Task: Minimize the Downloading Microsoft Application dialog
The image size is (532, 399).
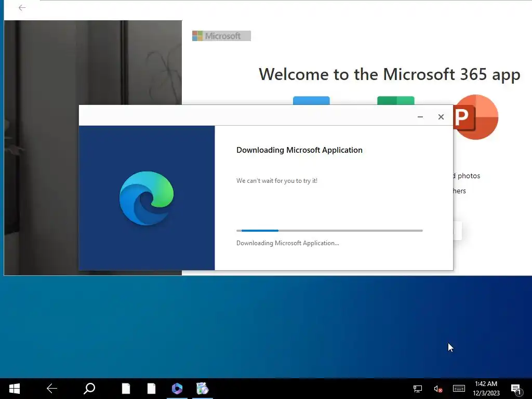Action: 420,117
